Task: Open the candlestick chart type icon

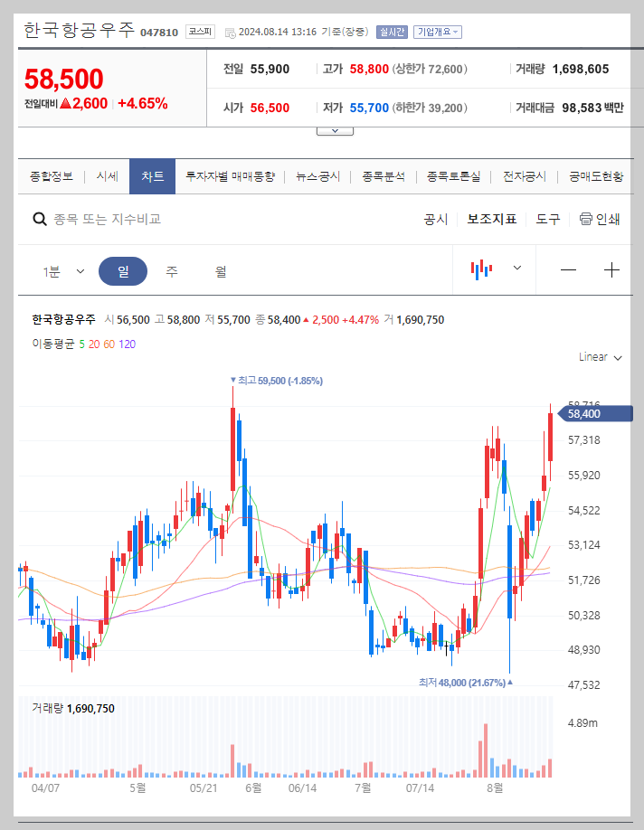Action: pos(481,269)
